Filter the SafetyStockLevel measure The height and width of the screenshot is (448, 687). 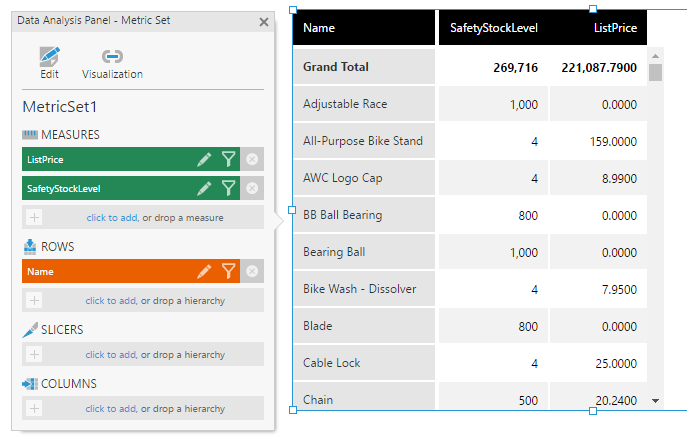(x=228, y=188)
